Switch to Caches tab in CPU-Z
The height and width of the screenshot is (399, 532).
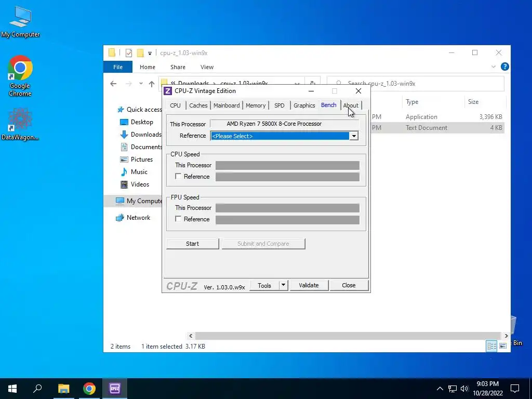(198, 105)
